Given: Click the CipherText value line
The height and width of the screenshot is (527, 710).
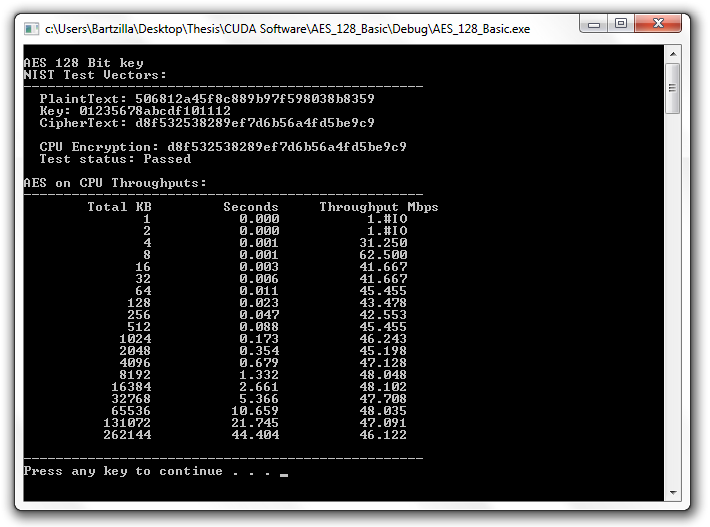Looking at the screenshot, I should (x=207, y=123).
